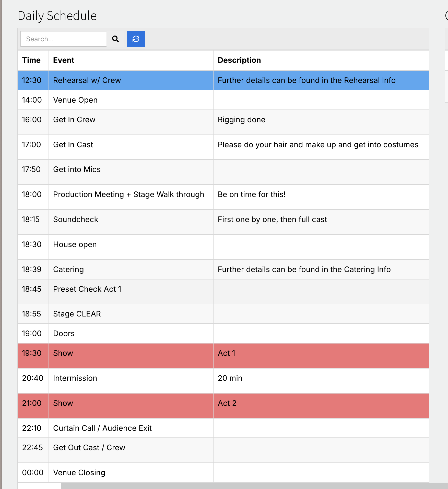The width and height of the screenshot is (448, 489).
Task: Click the red Show Act 1 row
Action: 223,356
